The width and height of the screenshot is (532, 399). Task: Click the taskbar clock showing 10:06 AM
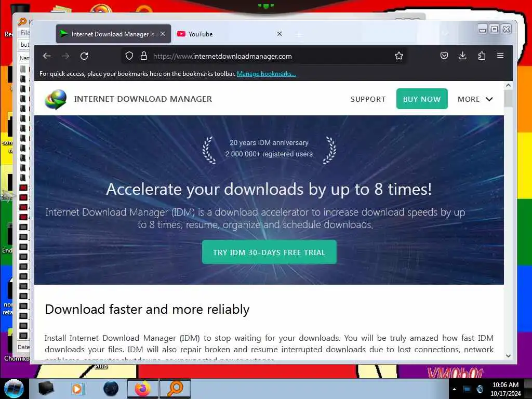tap(506, 389)
